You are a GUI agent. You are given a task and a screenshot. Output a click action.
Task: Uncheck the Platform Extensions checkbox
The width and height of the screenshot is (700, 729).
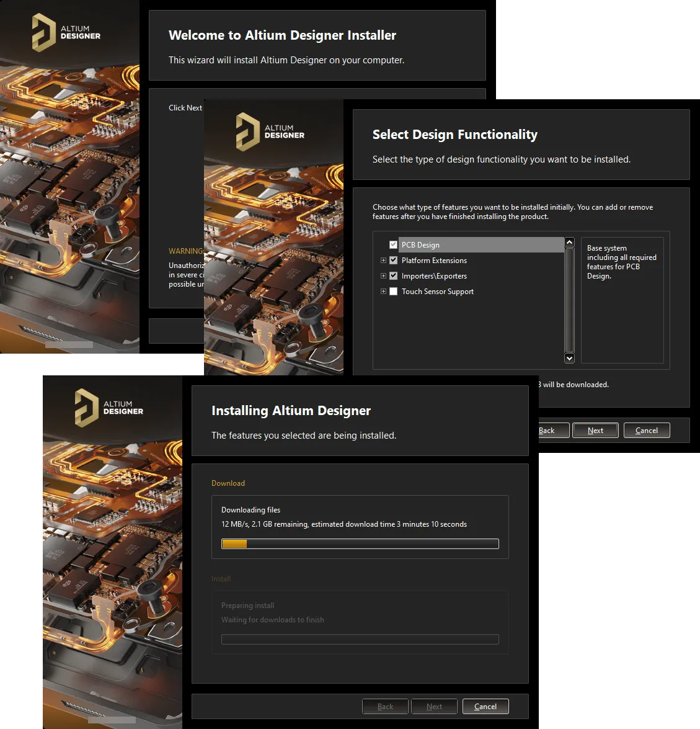[x=394, y=261]
